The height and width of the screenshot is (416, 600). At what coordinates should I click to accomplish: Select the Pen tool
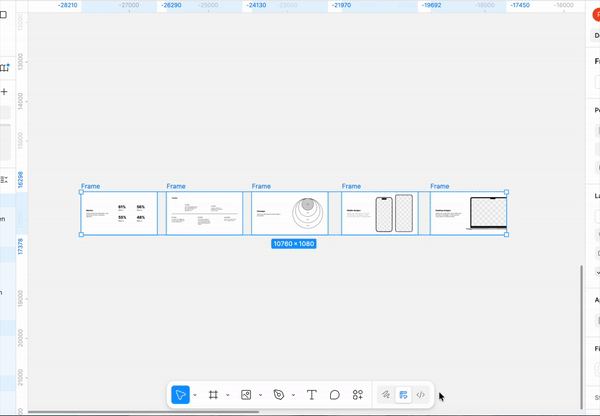279,395
